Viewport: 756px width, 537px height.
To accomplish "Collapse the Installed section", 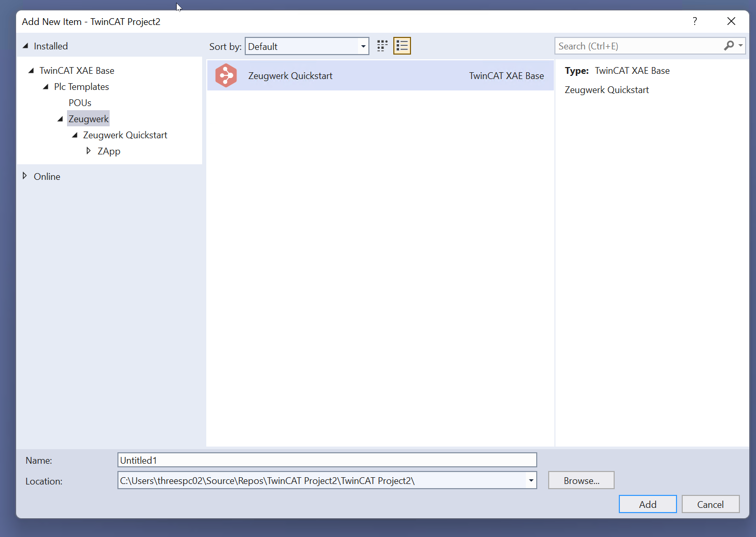I will click(25, 46).
